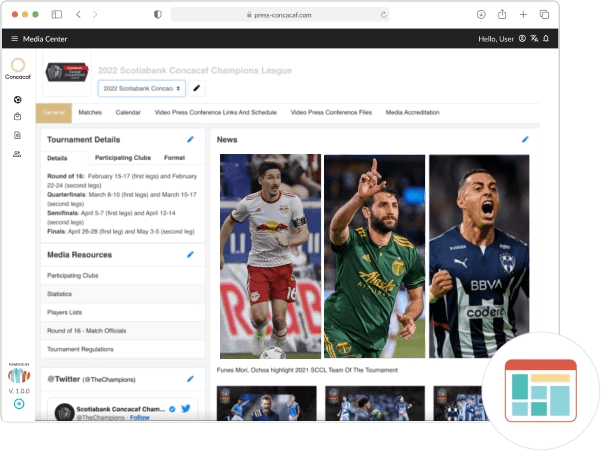Click the Twitter Follow link
Screen dimensions: 601x451
pyautogui.click(x=140, y=417)
